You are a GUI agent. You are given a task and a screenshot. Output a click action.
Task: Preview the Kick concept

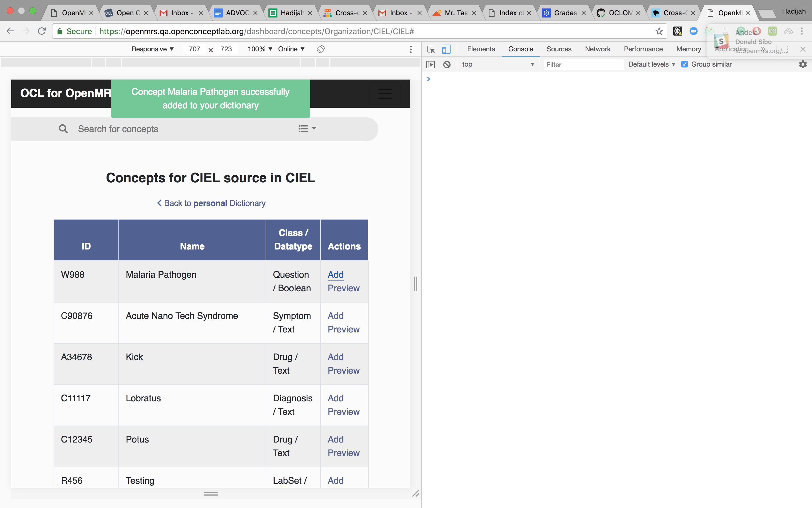point(344,370)
